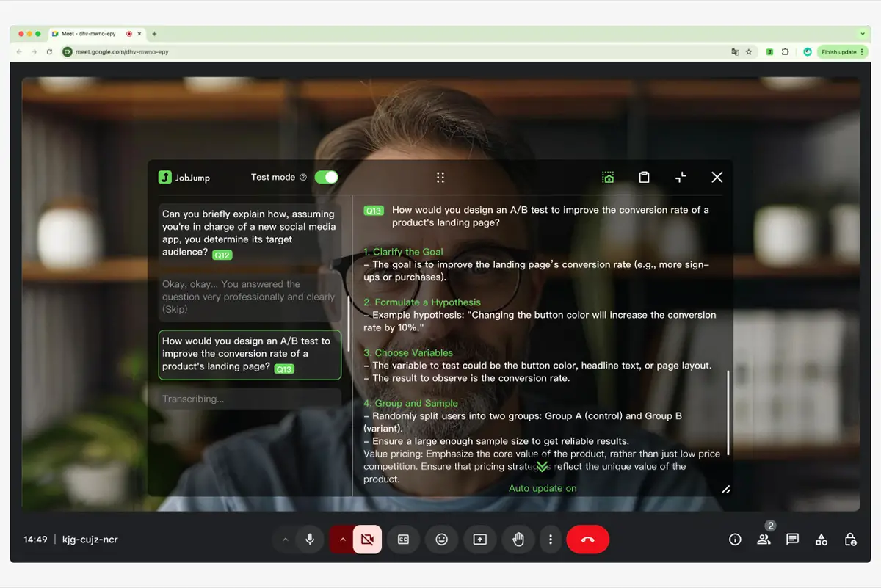Show the participants list
The width and height of the screenshot is (881, 588).
point(764,540)
